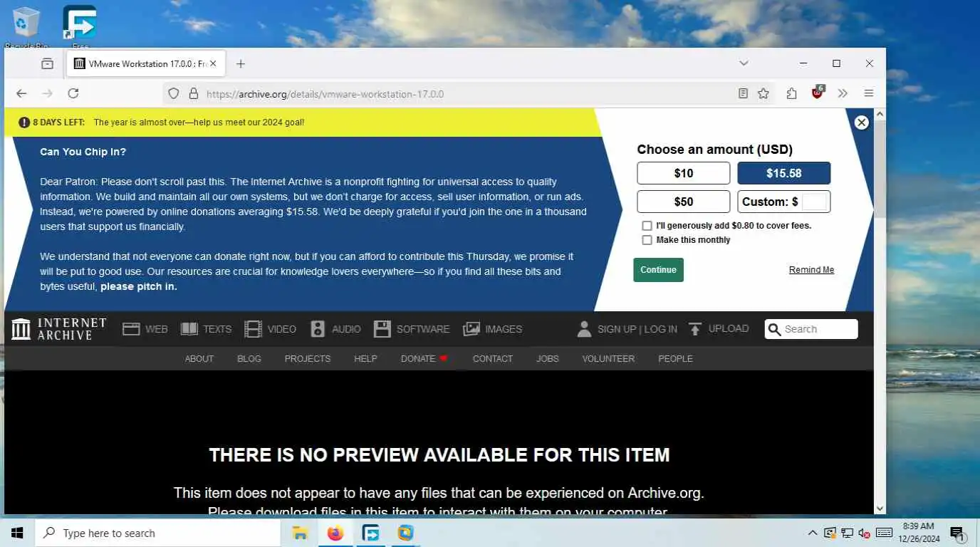The image size is (980, 547).
Task: Open a new tab with plus button
Action: coord(241,64)
